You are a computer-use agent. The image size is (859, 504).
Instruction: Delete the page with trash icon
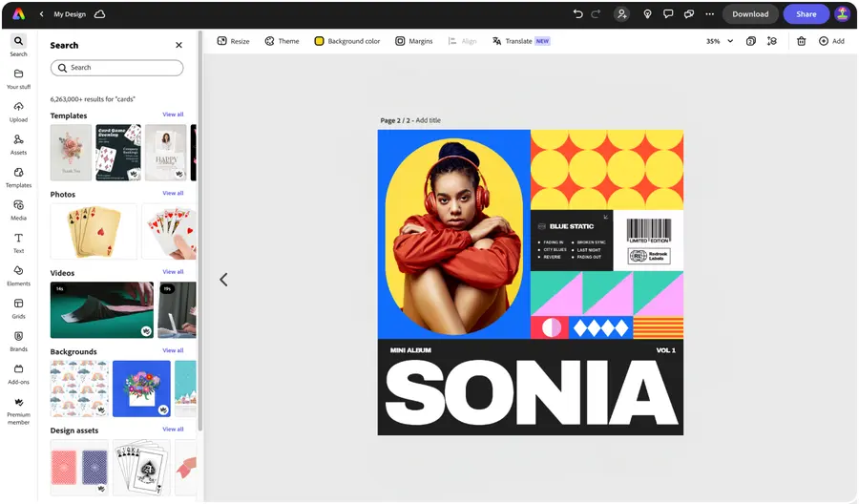click(801, 41)
